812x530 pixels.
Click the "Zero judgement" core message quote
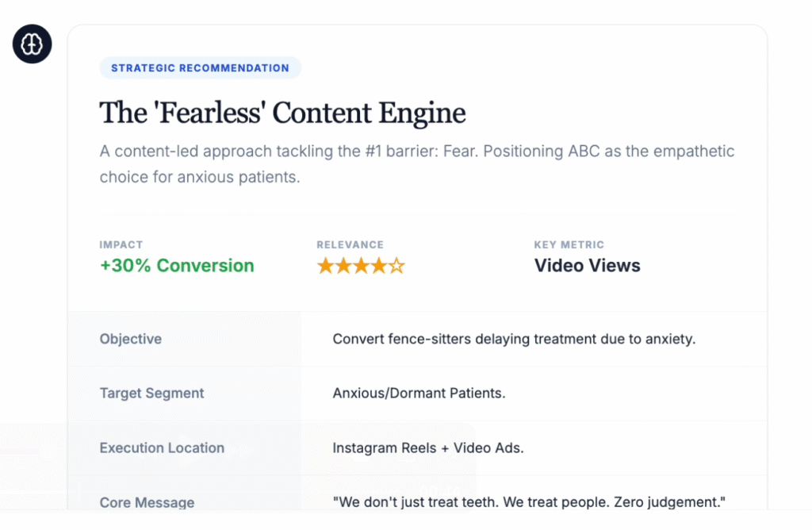[x=529, y=502]
